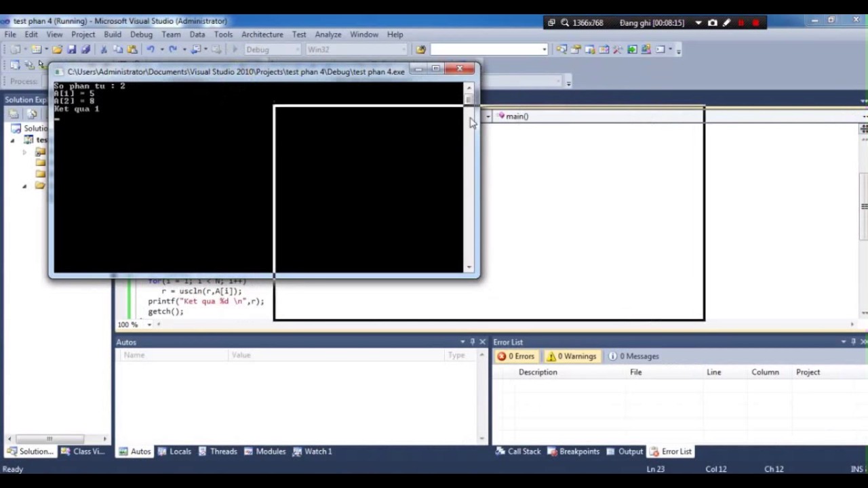
Task: Click the Cut scissors icon
Action: [x=104, y=49]
